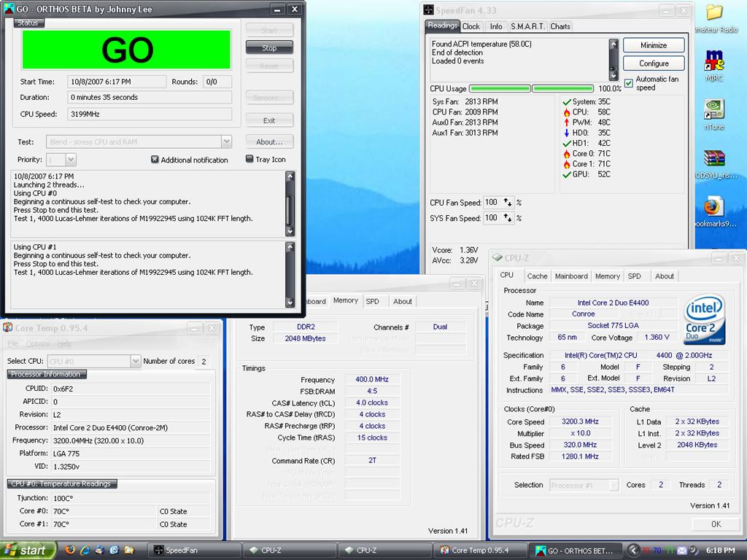The width and height of the screenshot is (747, 560).
Task: Adjust the CPU Fan Speed stepper arrows
Action: point(508,203)
